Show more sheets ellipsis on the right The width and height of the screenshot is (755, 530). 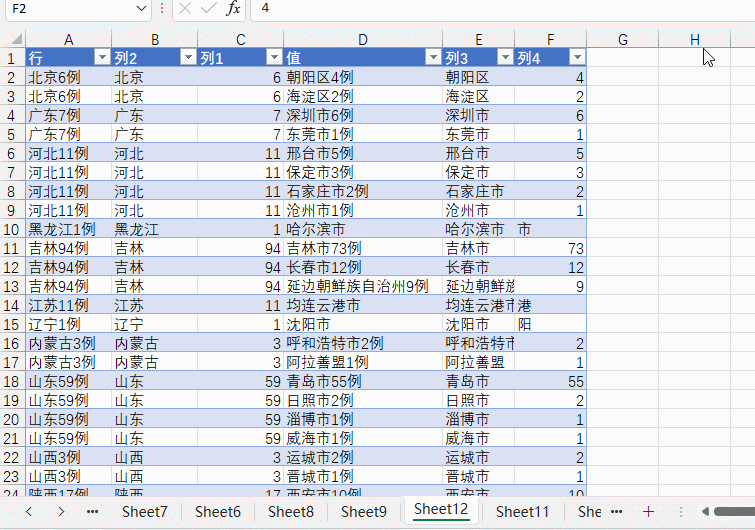click(617, 511)
